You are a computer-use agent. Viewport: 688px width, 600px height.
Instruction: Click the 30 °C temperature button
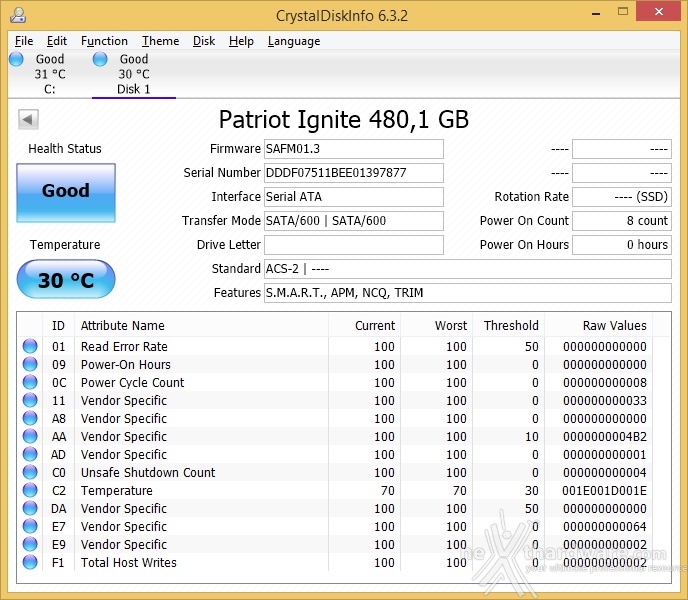(x=66, y=279)
